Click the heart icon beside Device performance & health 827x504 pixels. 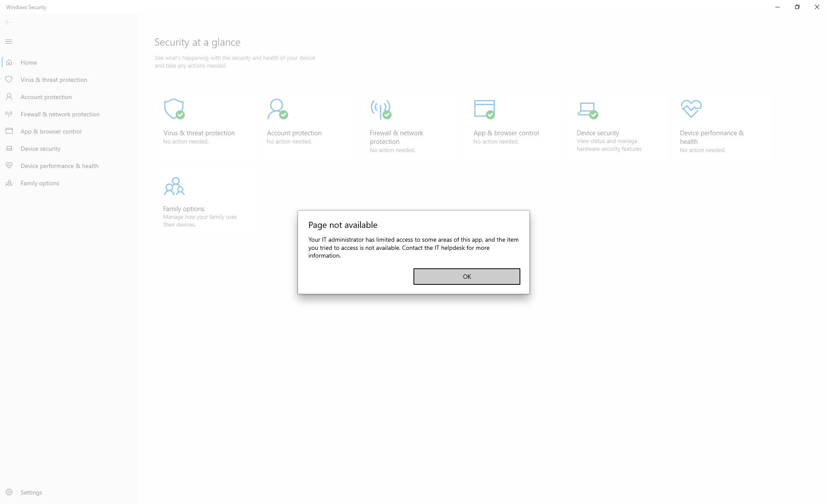click(x=9, y=165)
